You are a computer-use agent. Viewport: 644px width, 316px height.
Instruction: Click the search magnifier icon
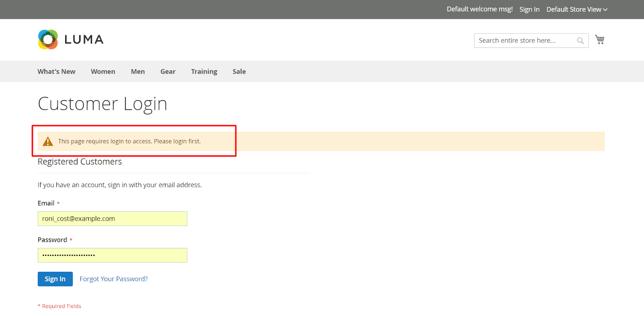click(580, 41)
